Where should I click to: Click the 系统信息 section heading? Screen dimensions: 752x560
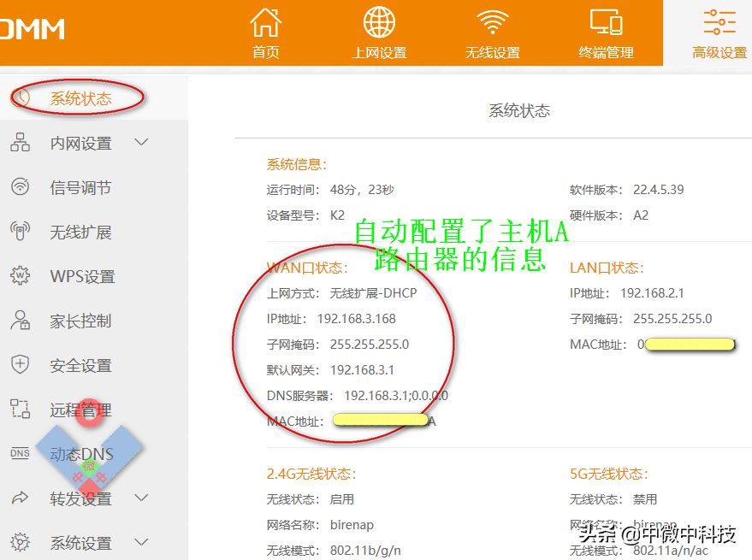click(x=296, y=164)
